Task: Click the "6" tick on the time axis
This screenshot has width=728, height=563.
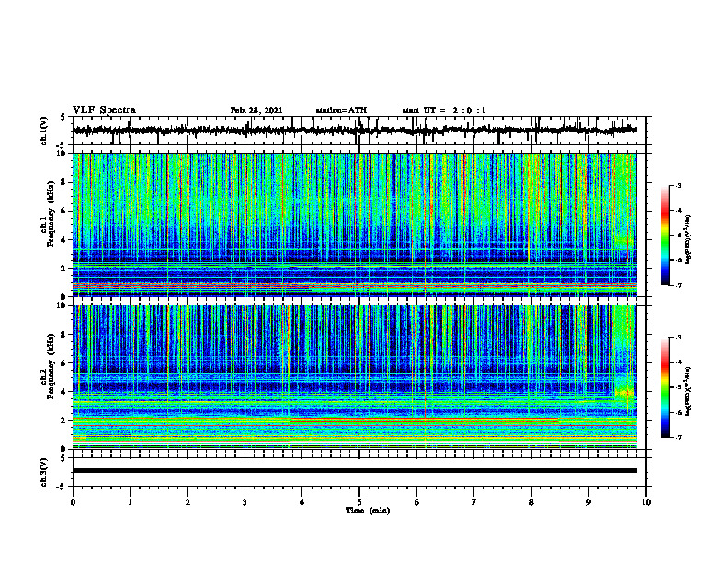Action: tap(417, 502)
